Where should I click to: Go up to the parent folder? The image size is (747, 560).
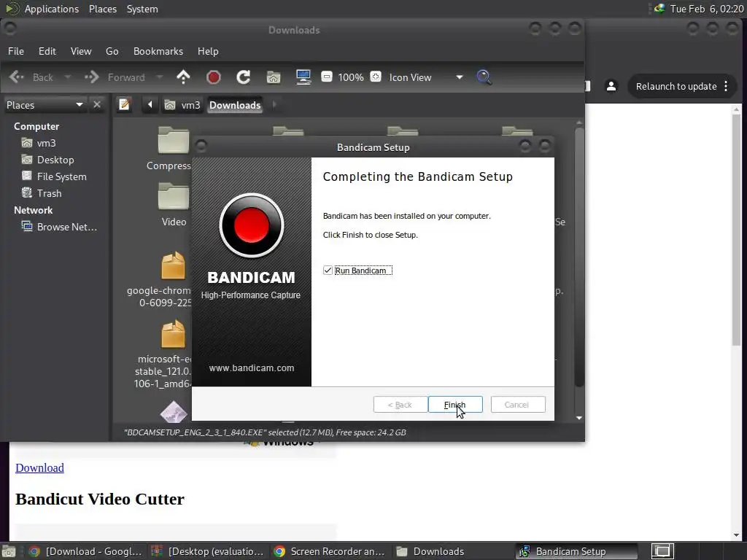(183, 77)
